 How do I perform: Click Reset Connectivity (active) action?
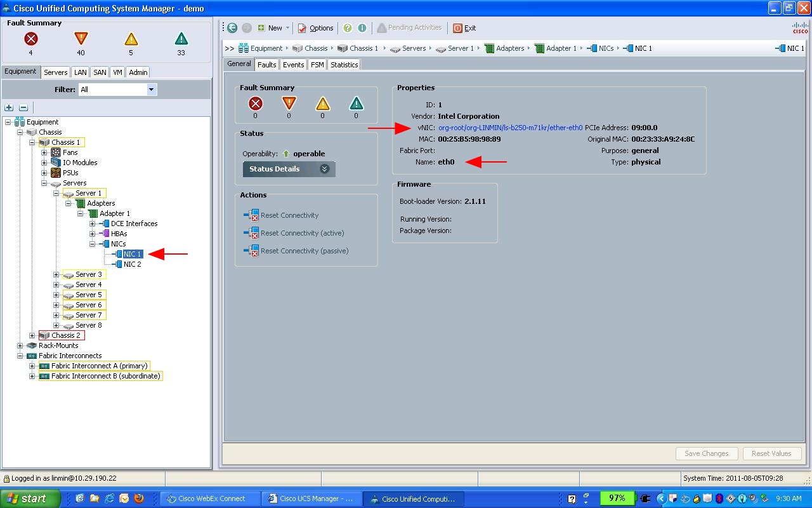coord(303,233)
